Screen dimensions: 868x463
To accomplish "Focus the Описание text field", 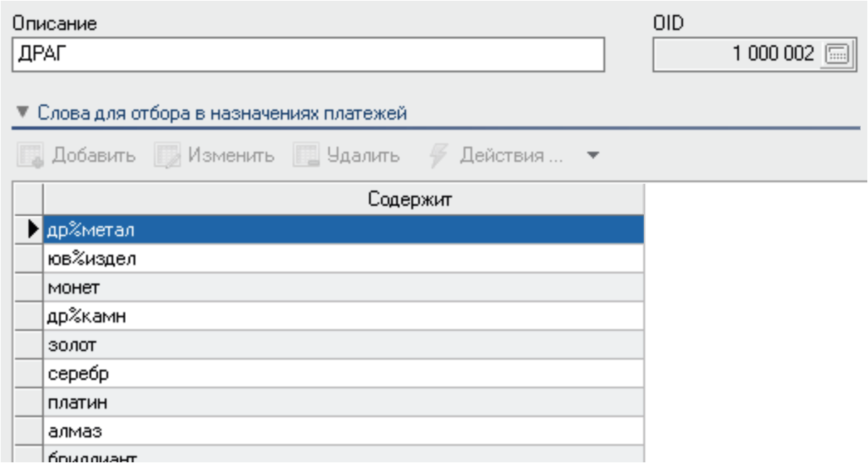I will click(x=309, y=55).
